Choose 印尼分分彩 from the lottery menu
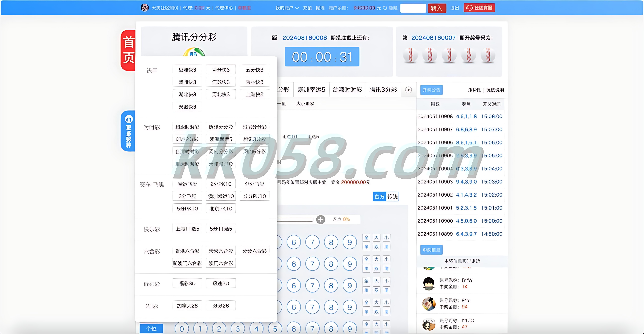Image resolution: width=644 pixels, height=334 pixels. click(x=254, y=127)
